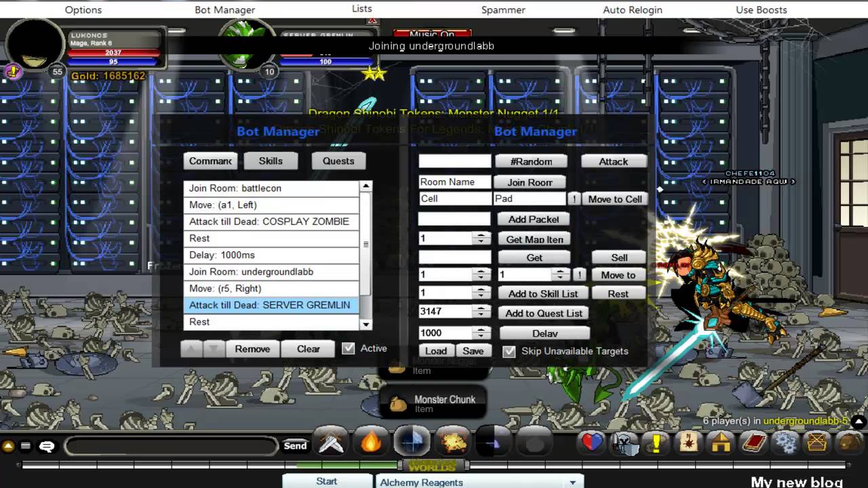Click the green experience progress bar
868x488 pixels.
pos(347,465)
